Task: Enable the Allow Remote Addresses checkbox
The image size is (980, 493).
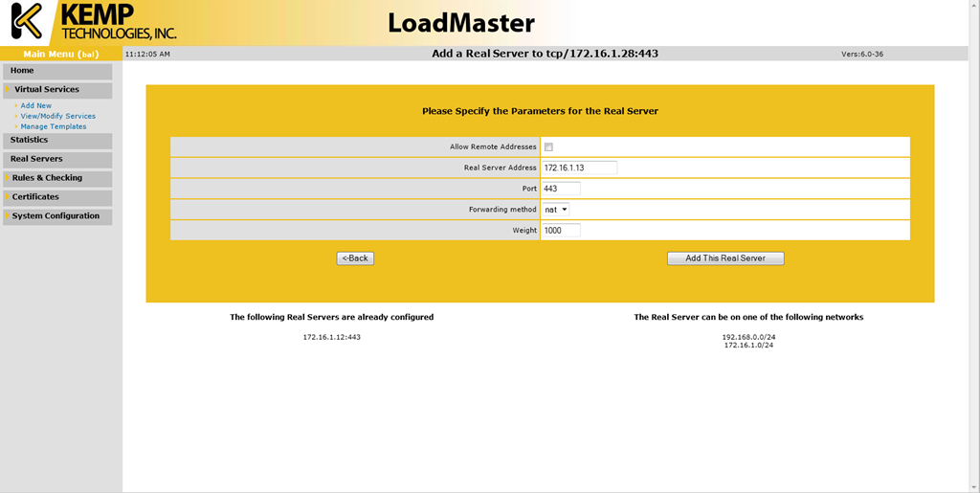Action: 548,146
